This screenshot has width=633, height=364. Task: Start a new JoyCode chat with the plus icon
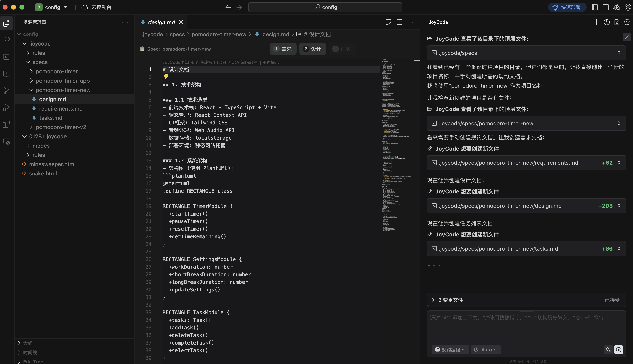(596, 22)
